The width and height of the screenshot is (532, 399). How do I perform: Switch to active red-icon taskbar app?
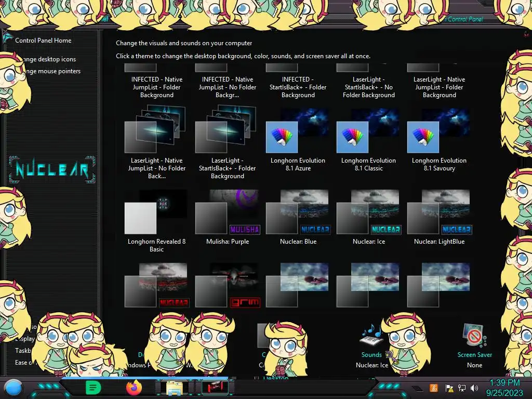click(216, 388)
